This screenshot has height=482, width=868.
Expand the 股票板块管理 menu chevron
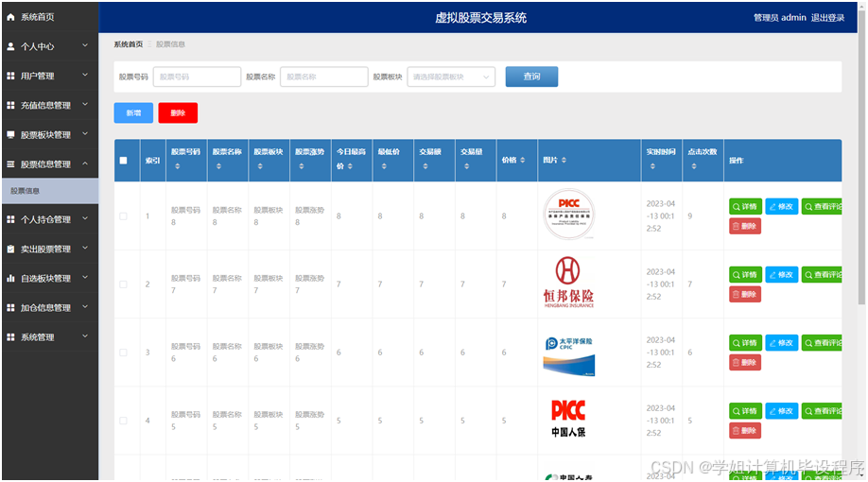pyautogui.click(x=85, y=133)
